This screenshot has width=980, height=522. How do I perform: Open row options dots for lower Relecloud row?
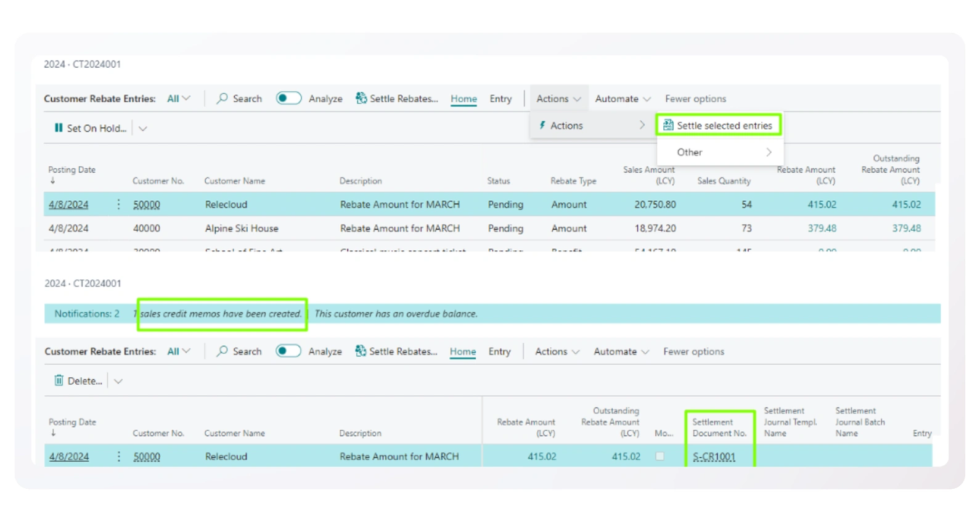point(118,457)
